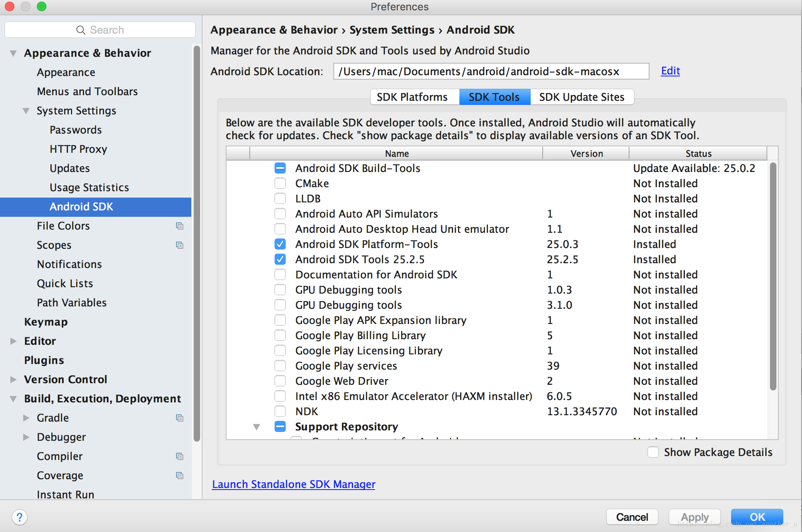
Task: Toggle the Support Repository checkbox
Action: (280, 426)
